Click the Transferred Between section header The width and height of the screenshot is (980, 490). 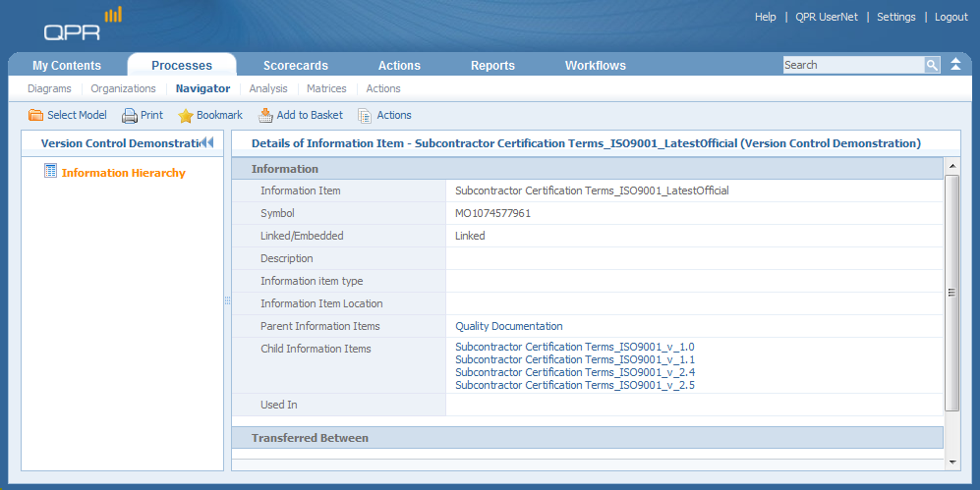point(588,438)
